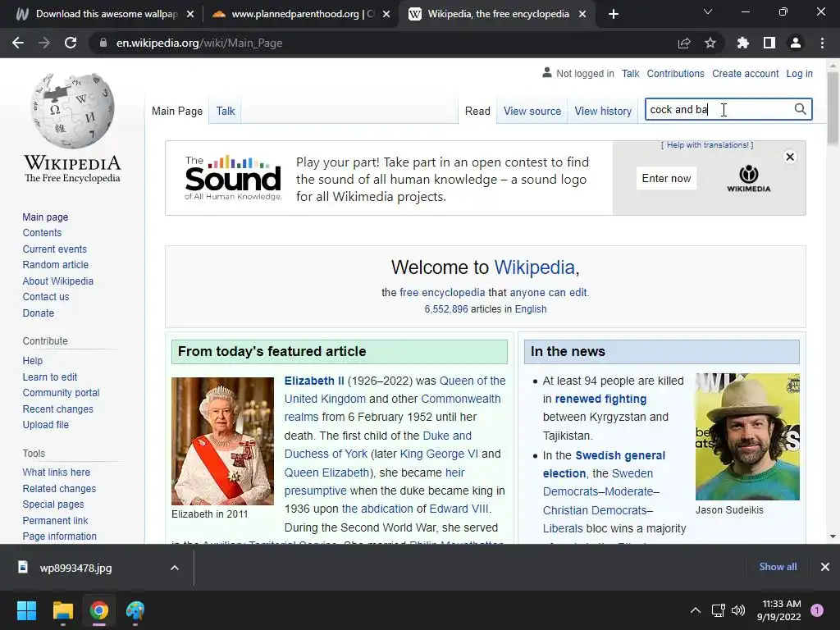Select the Read tab
This screenshot has width=840, height=630.
[477, 111]
